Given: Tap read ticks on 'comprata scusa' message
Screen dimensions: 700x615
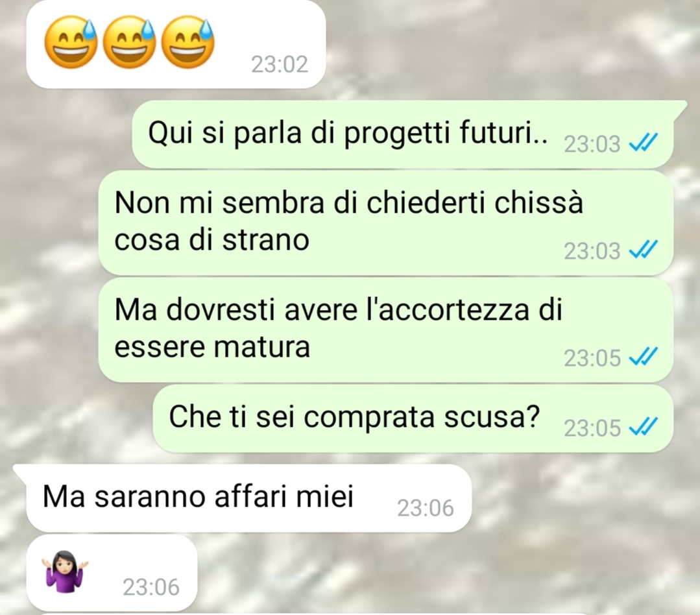Looking at the screenshot, I should click(643, 427).
